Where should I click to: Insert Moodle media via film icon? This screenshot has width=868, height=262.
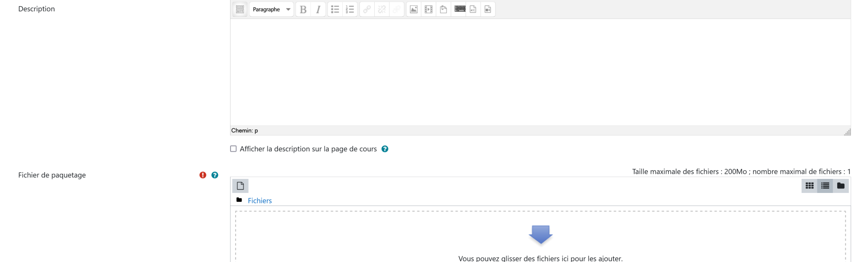(429, 9)
